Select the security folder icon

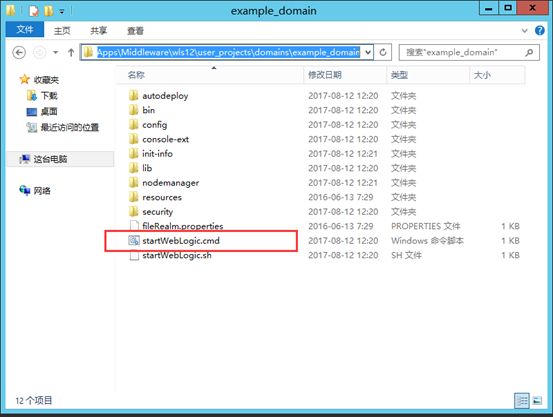pyautogui.click(x=133, y=211)
